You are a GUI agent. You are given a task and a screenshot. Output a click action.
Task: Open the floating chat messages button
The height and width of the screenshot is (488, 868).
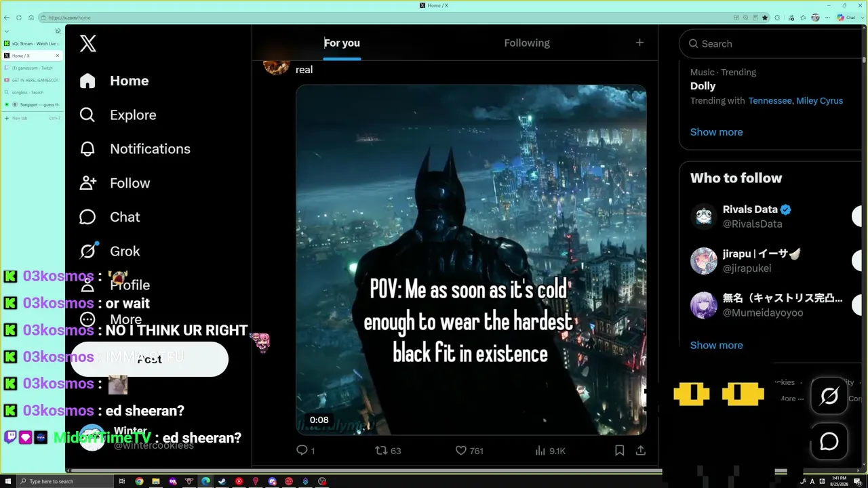tap(829, 442)
